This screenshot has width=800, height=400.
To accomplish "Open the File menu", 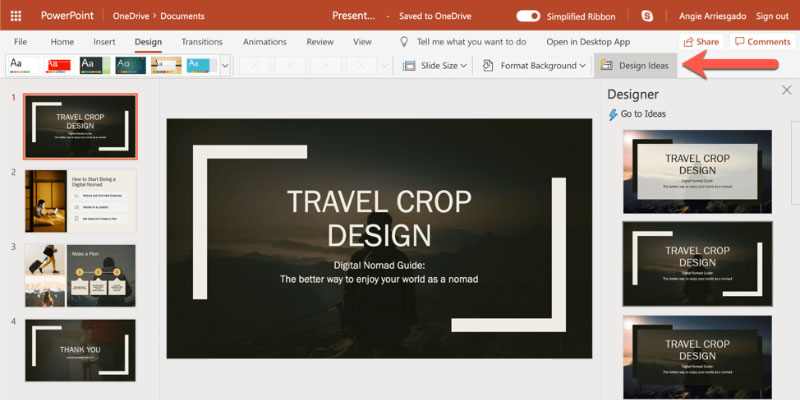I will 20,42.
